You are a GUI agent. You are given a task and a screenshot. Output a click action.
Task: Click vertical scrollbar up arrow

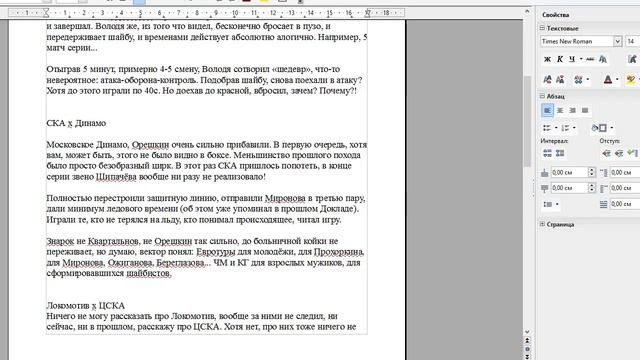point(527,12)
